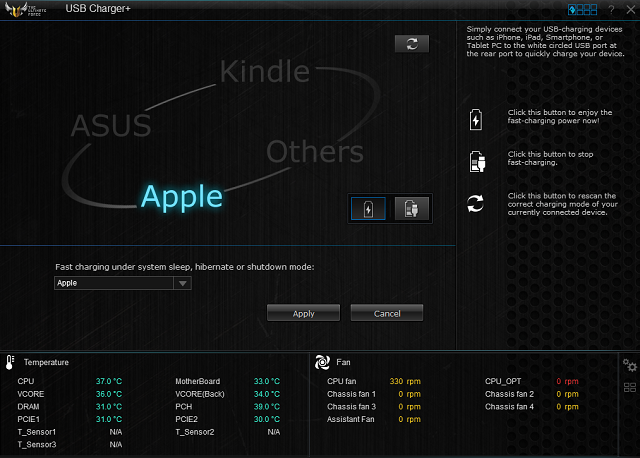Image resolution: width=640 pixels, height=458 pixels.
Task: Enable fast-charging with the battery bolt button
Action: click(370, 208)
